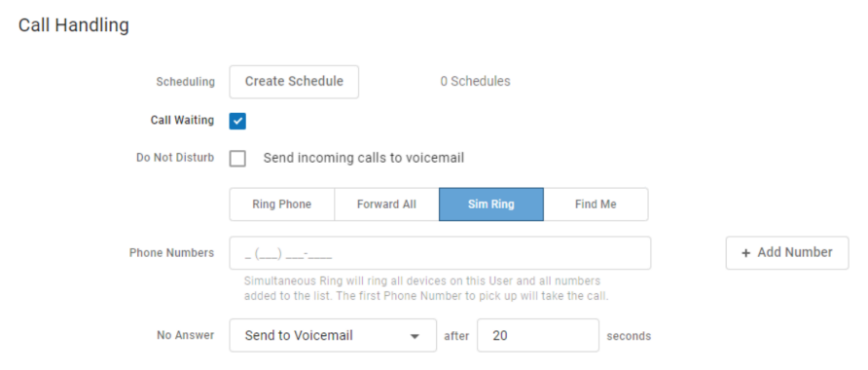This screenshot has height=370, width=868.
Task: Click the dropdown arrow beside Send to Voicemail
Action: point(415,336)
